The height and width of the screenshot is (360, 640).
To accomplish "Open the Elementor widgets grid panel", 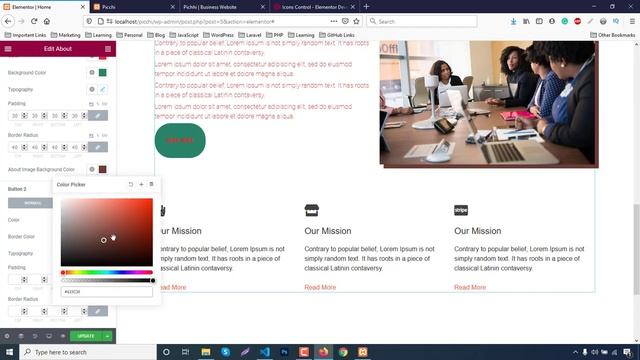I will (x=108, y=49).
